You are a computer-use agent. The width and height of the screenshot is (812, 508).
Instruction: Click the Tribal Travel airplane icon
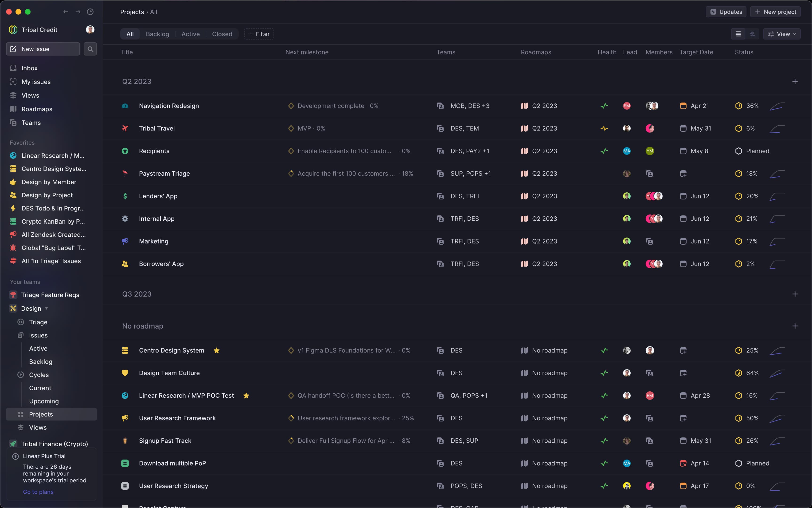pos(125,128)
